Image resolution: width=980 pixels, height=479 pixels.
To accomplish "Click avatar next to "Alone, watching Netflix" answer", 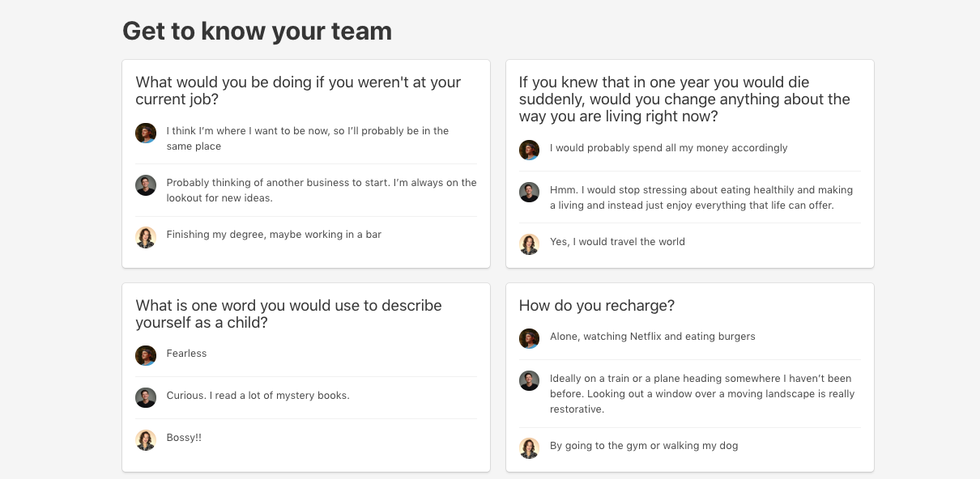I will click(529, 339).
